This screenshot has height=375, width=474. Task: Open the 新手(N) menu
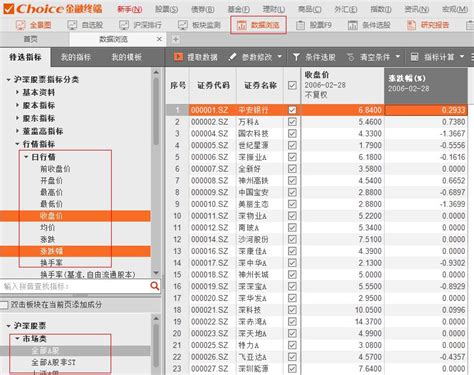pyautogui.click(x=129, y=9)
